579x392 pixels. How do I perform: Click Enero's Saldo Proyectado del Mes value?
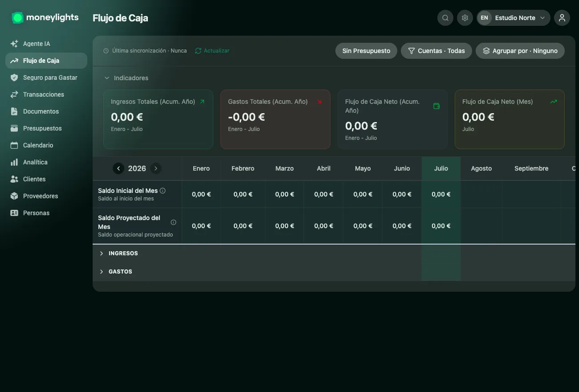pyautogui.click(x=201, y=226)
